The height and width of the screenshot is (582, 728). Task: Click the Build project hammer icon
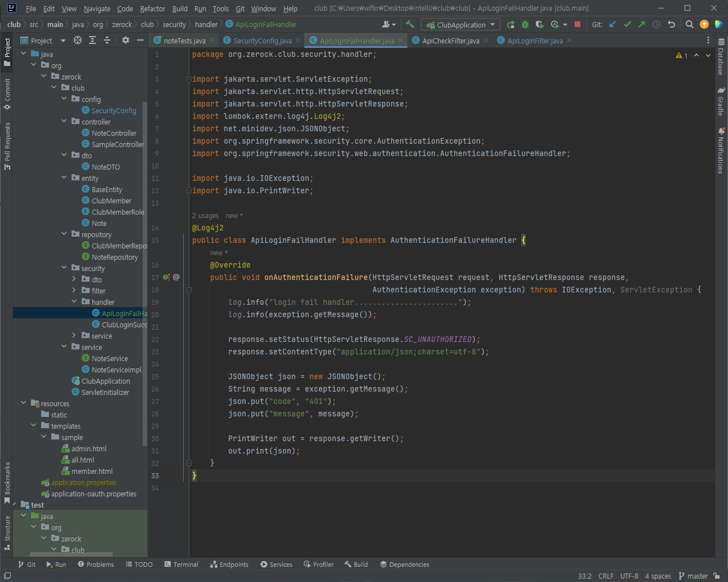coord(410,24)
